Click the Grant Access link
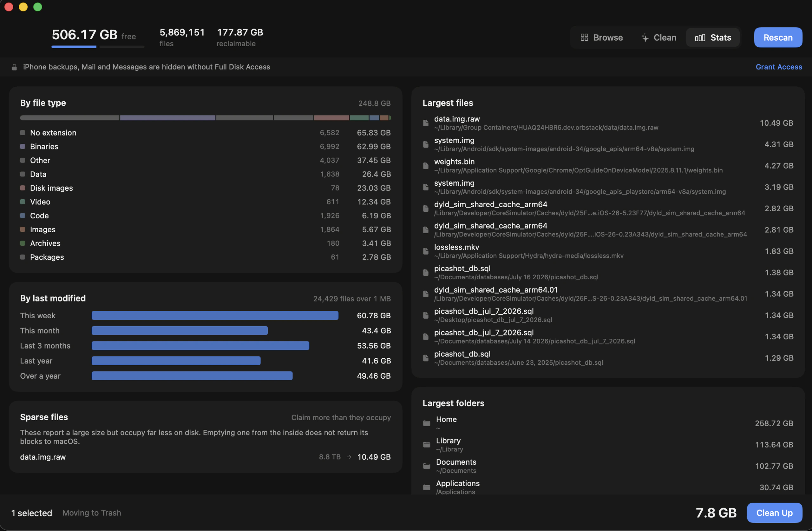The width and height of the screenshot is (812, 531). tap(779, 67)
